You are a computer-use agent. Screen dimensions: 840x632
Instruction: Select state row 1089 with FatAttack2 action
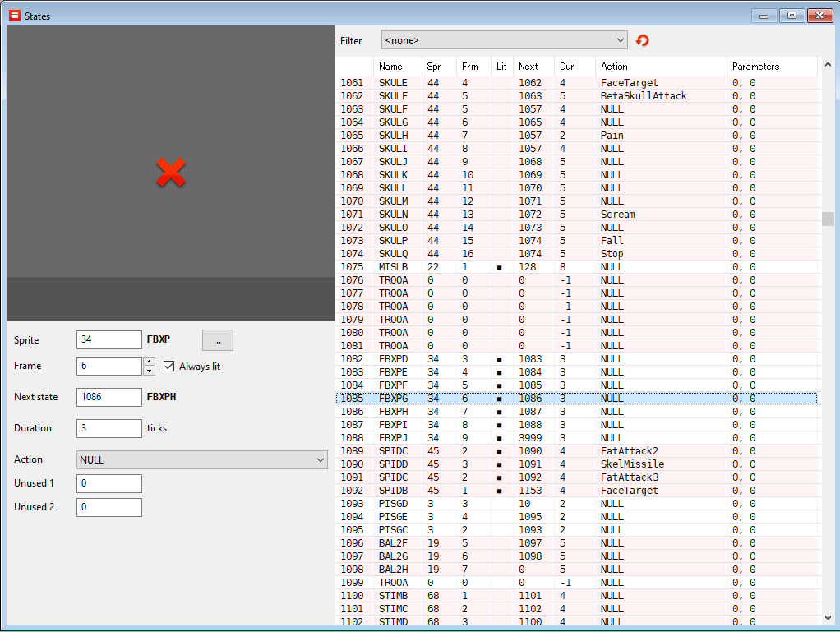pyautogui.click(x=576, y=451)
